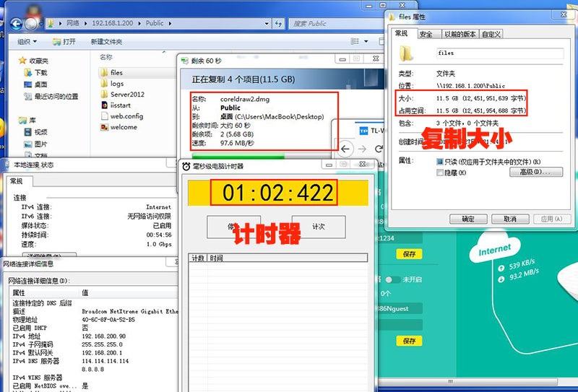Click 确定 in files 属性 dialog

tap(468, 219)
